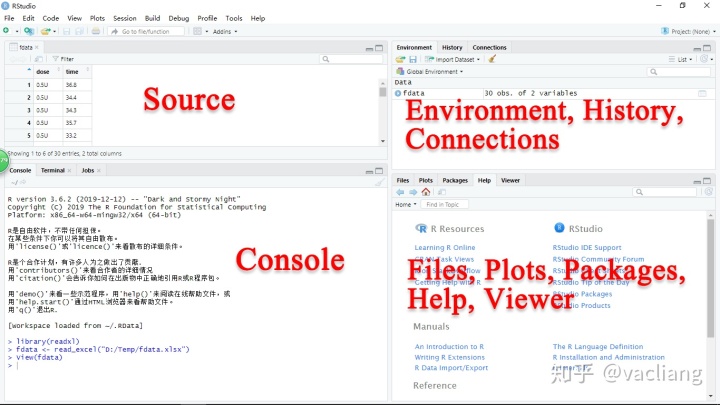Click the create new project icon

(29, 31)
